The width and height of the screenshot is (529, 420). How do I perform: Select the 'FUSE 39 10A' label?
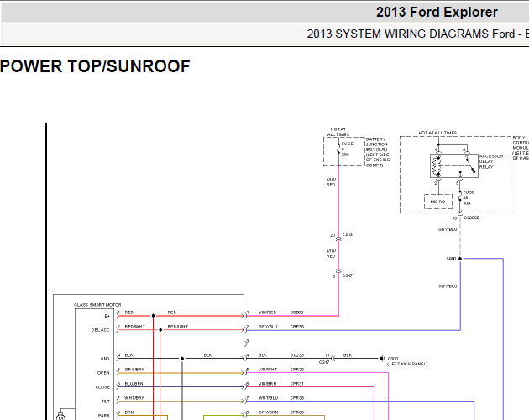[x=469, y=198]
